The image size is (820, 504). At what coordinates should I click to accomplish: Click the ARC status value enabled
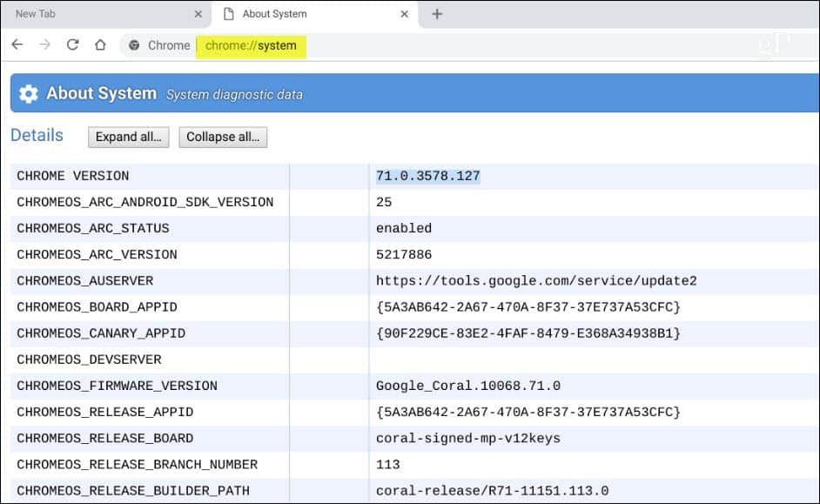404,228
